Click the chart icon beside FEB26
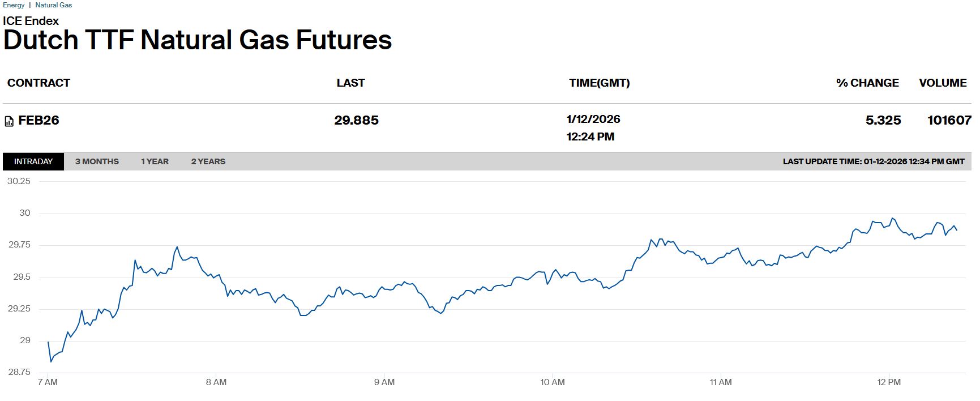 tap(9, 121)
